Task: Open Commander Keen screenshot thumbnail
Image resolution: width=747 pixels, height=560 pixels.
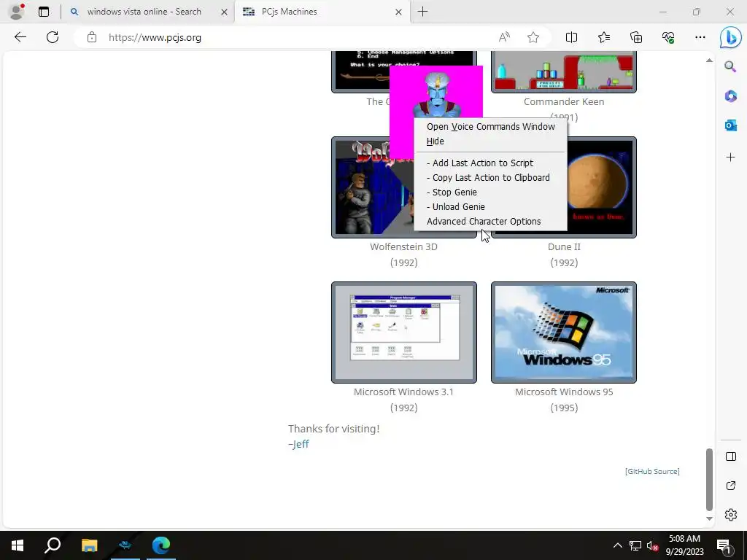Action: (564, 71)
